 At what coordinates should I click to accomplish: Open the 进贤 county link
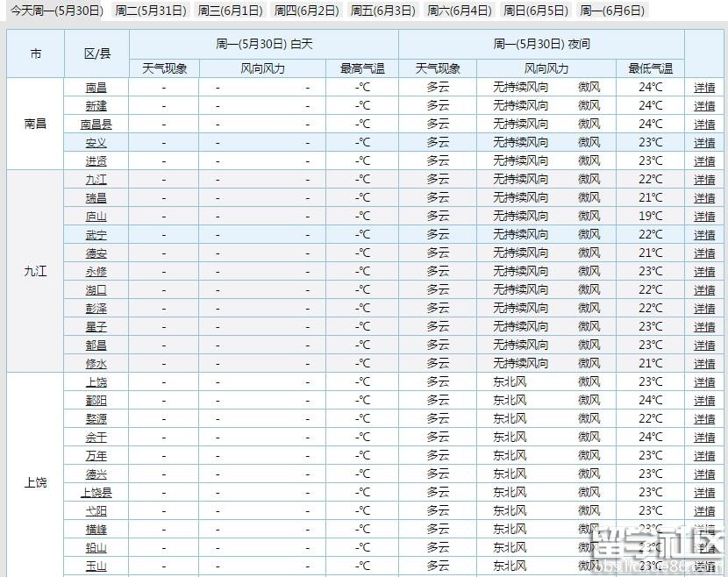tap(96, 161)
